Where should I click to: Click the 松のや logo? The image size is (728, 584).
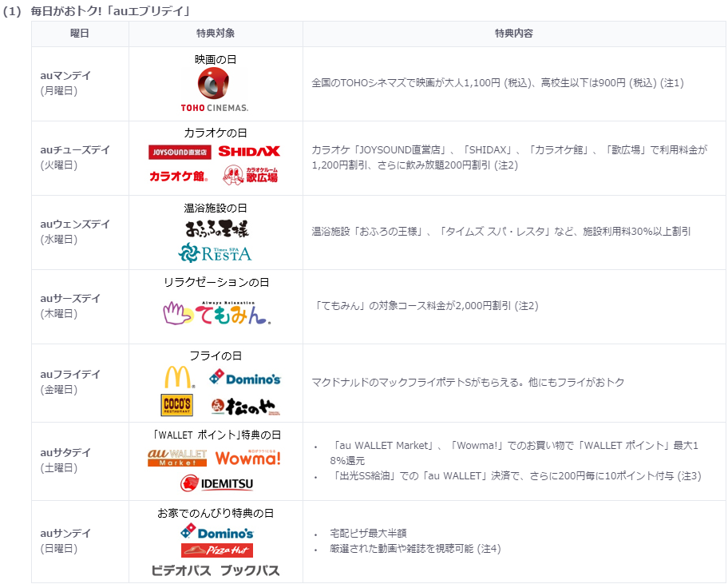pyautogui.click(x=246, y=407)
